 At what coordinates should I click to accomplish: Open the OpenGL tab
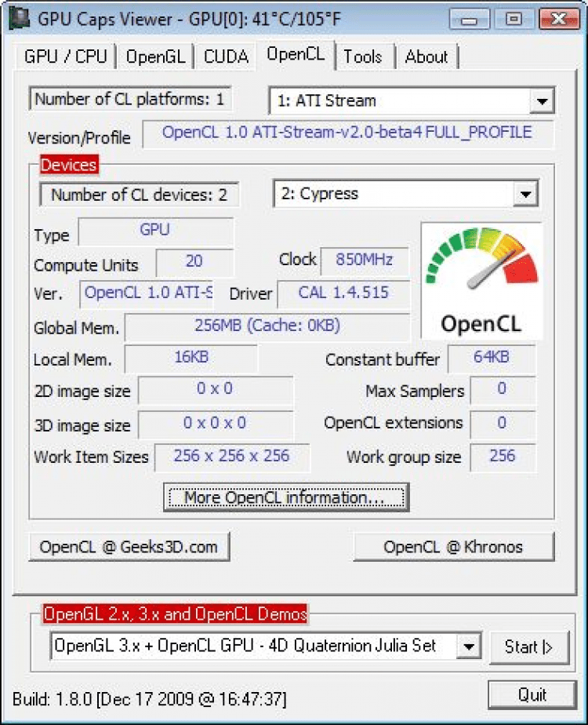[x=155, y=56]
